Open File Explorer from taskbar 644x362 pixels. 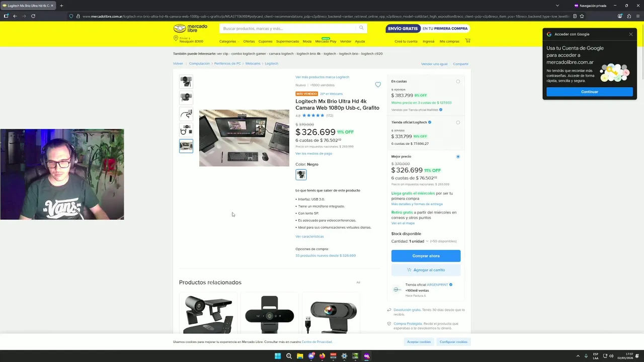[x=300, y=356]
